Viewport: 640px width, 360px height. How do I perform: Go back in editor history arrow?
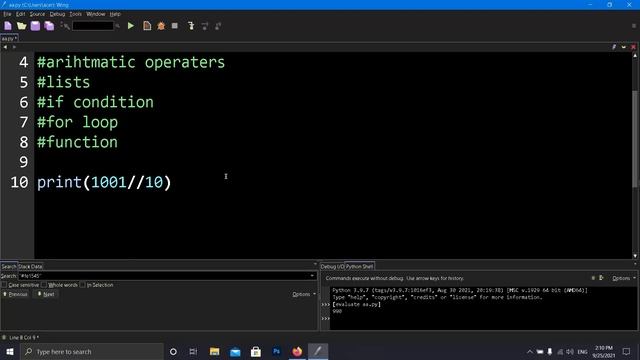point(5,47)
